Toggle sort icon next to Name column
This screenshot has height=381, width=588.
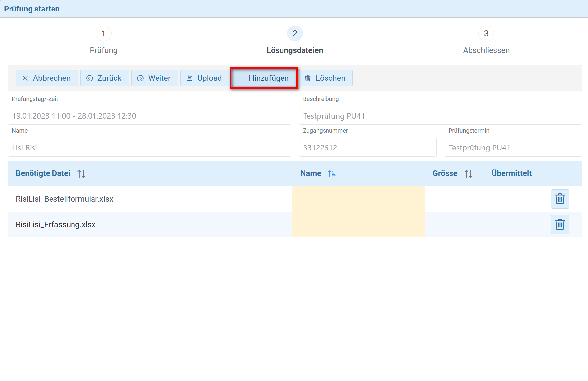pos(332,174)
